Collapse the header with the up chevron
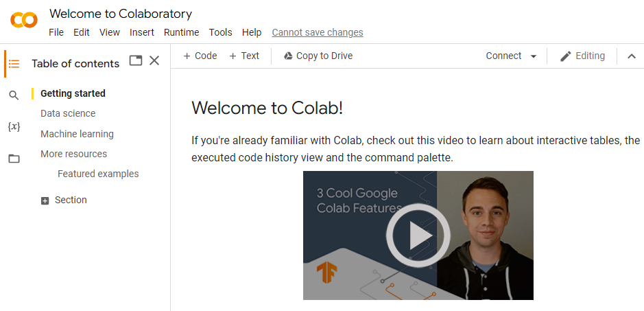Screen dimensions: 644x311 632,56
